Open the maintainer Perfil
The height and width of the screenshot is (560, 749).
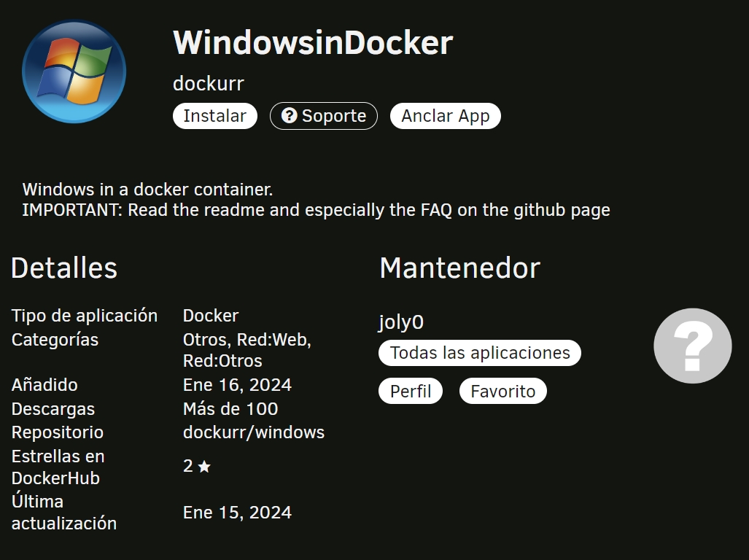click(411, 391)
